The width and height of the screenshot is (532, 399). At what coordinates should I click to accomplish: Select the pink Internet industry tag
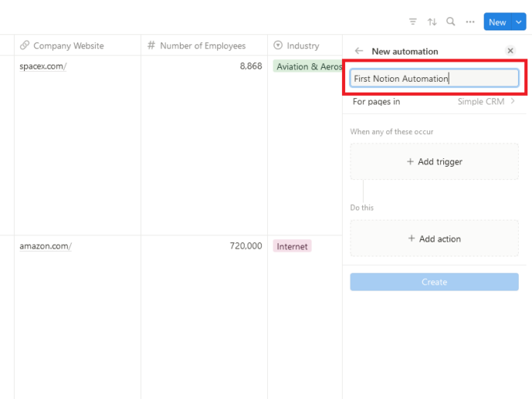292,246
